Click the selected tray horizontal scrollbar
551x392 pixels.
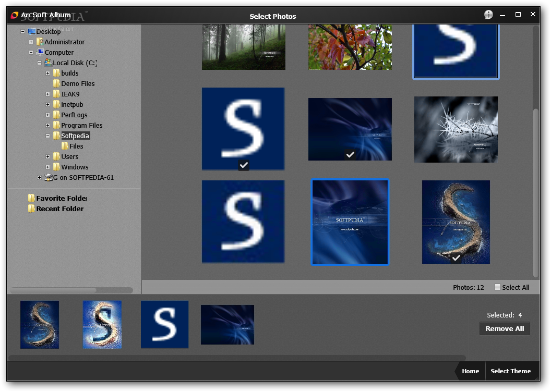(x=237, y=358)
